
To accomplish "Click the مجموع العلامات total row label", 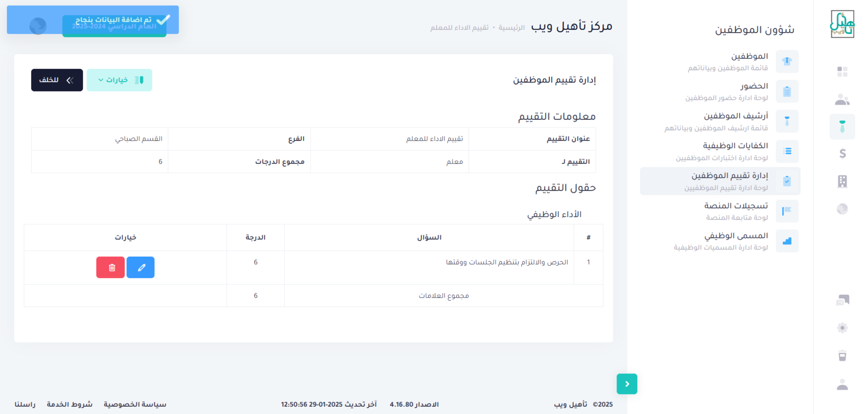I will 444,296.
